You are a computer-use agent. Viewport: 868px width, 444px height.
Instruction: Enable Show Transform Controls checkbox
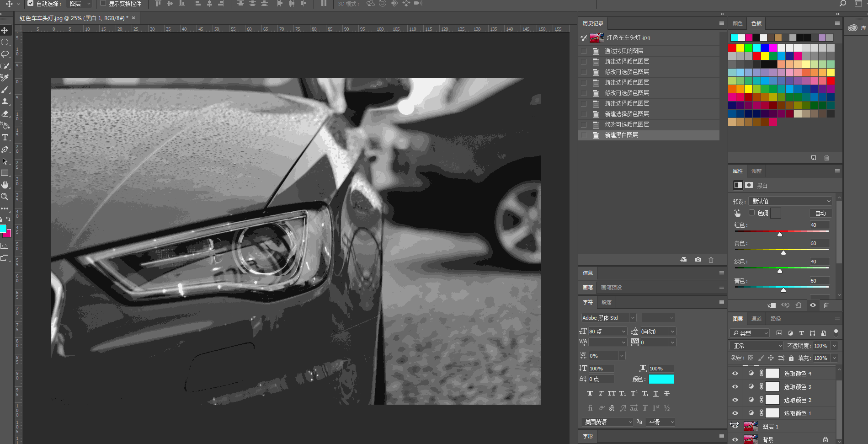(x=103, y=3)
